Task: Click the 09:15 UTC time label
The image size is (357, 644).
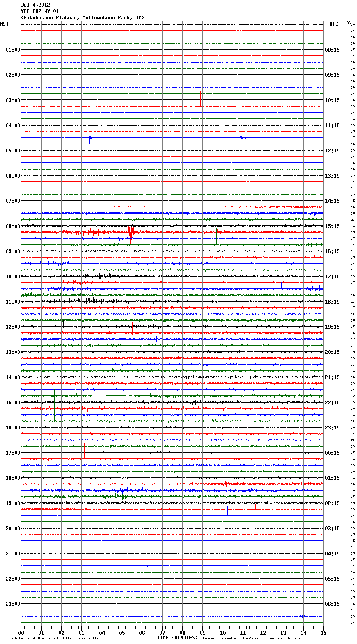Action: coord(332,75)
